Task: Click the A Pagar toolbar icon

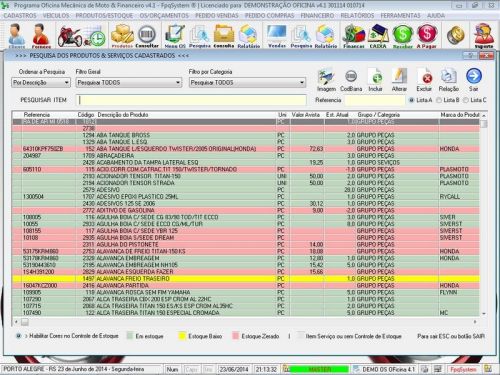Action: 427,36
